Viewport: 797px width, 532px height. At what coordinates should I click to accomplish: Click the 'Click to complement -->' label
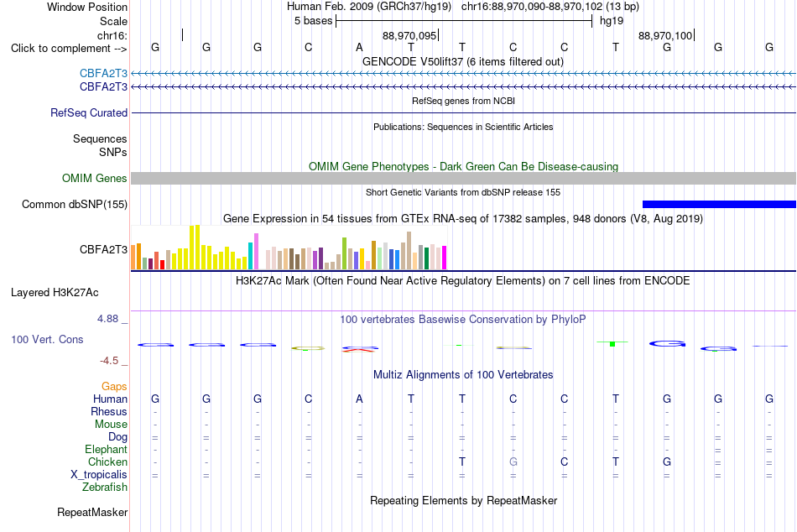click(x=69, y=49)
